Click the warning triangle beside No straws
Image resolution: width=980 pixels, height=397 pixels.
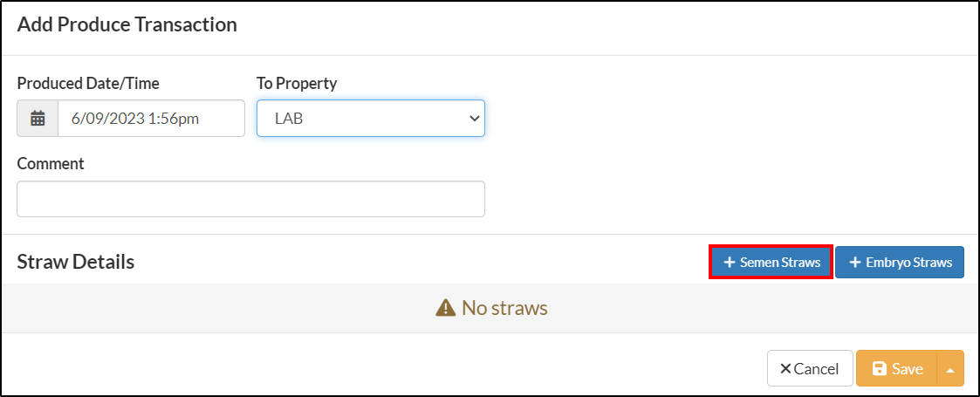coord(445,307)
